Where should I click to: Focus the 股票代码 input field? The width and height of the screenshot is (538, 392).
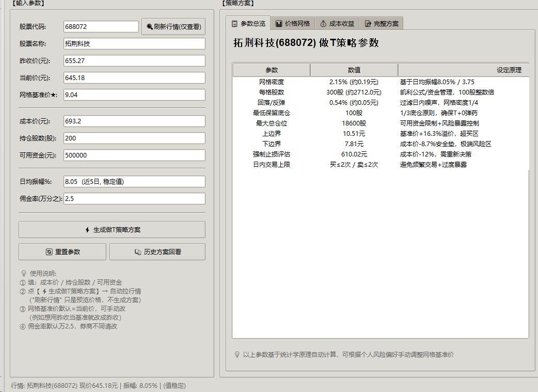[x=101, y=27]
